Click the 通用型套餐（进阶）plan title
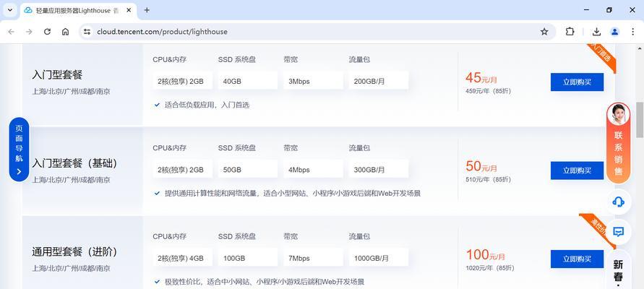The width and height of the screenshot is (644, 289). (x=75, y=251)
